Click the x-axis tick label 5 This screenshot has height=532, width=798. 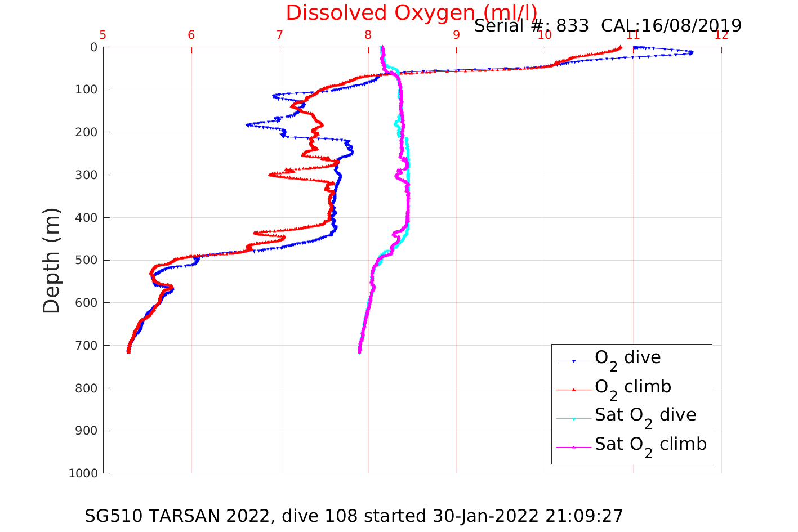103,35
